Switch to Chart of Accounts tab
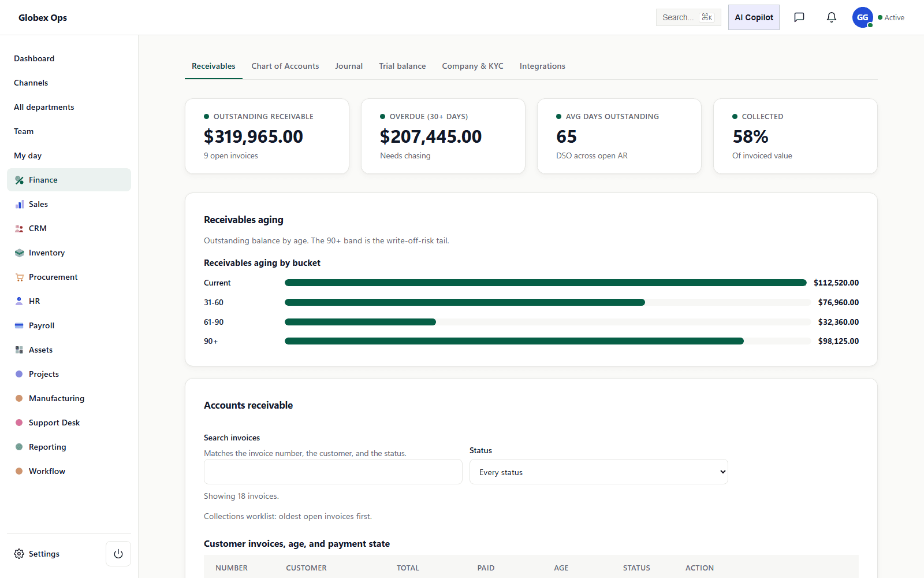The image size is (924, 578). (x=285, y=66)
